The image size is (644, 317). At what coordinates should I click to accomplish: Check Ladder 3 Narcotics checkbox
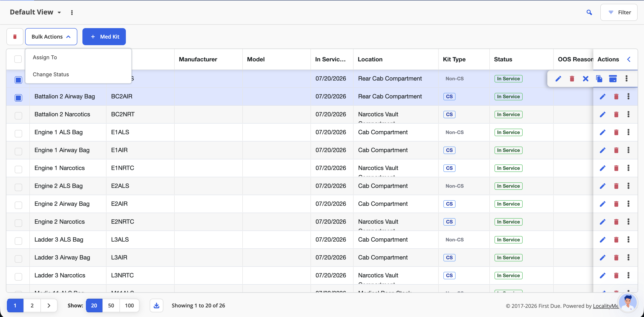point(18,277)
